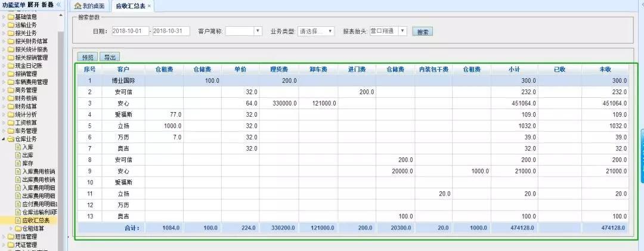The image size is (644, 251).
Task: Click the 财务结算 folder icon
Action: tap(11, 106)
